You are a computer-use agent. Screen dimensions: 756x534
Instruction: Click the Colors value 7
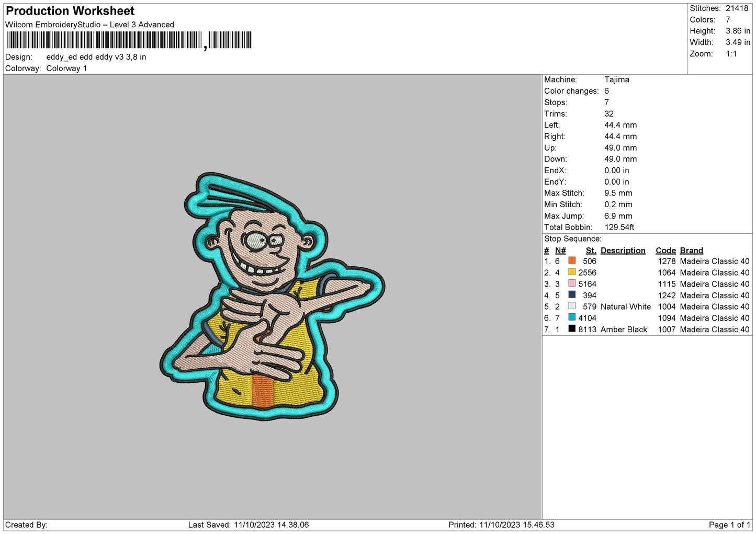728,20
